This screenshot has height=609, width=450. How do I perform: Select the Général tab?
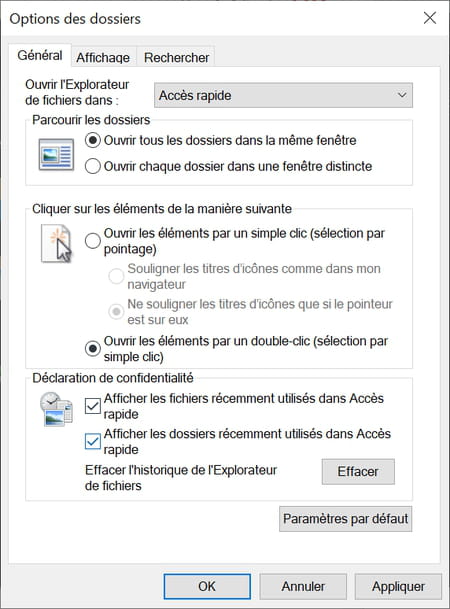(40, 56)
